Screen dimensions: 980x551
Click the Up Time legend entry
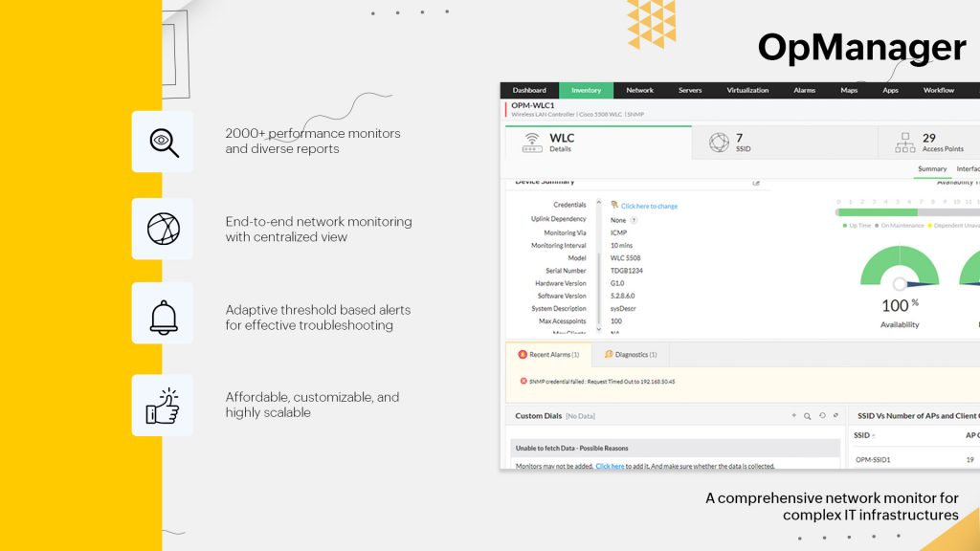(857, 226)
